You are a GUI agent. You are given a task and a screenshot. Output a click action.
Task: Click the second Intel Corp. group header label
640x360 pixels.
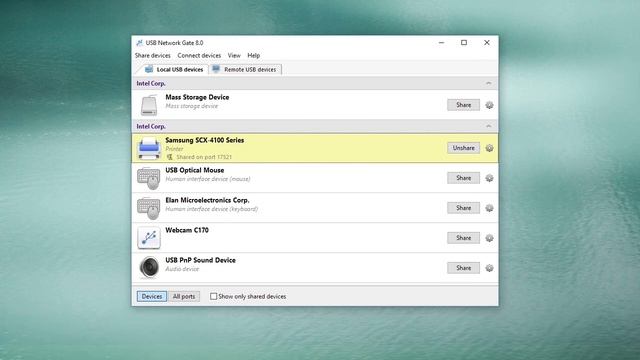151,127
